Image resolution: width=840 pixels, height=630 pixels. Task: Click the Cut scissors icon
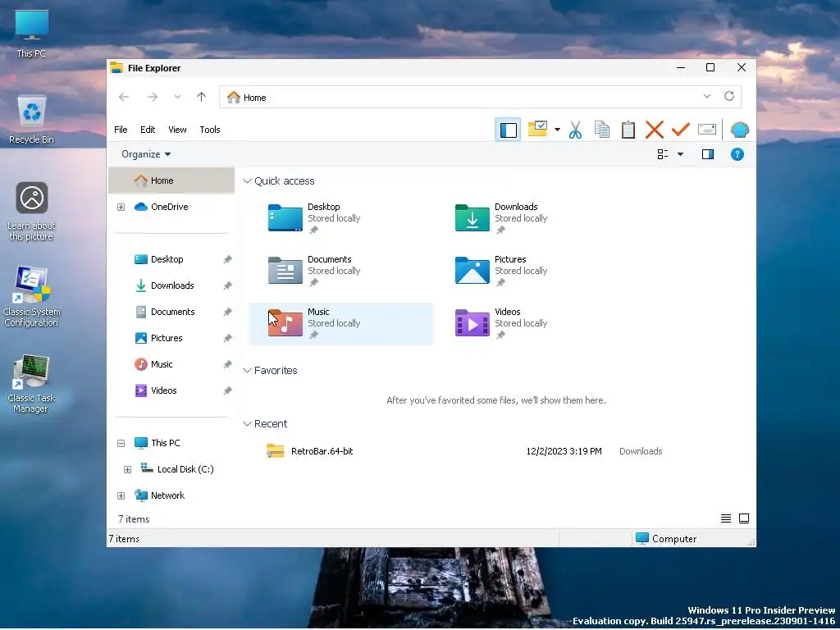[x=575, y=130]
